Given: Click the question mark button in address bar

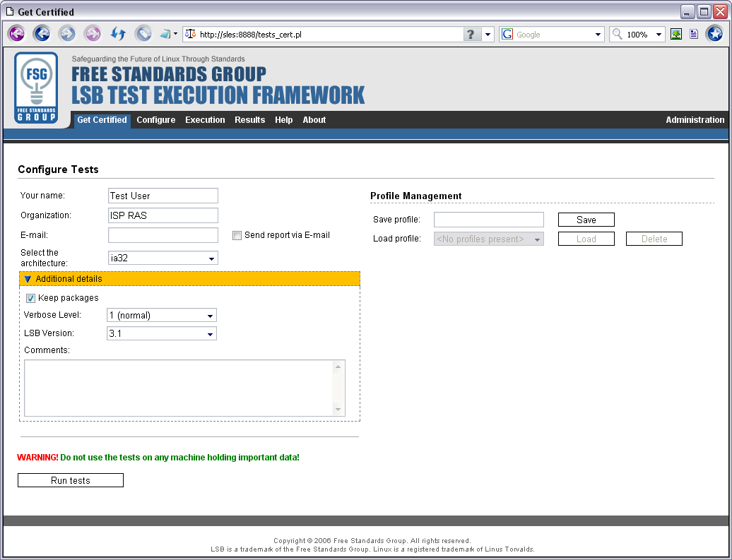Looking at the screenshot, I should tap(471, 35).
